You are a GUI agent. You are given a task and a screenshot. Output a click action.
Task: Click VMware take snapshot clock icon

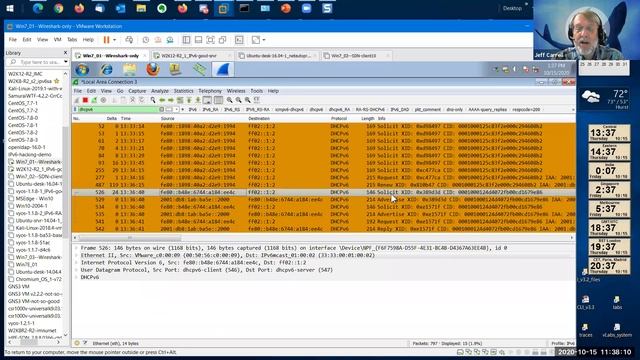[146, 40]
